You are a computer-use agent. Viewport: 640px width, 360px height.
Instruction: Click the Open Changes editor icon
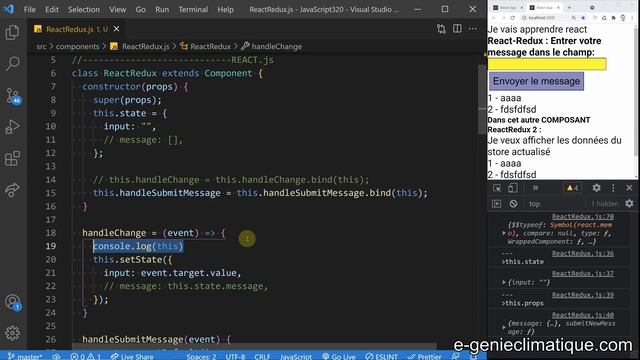pos(441,29)
